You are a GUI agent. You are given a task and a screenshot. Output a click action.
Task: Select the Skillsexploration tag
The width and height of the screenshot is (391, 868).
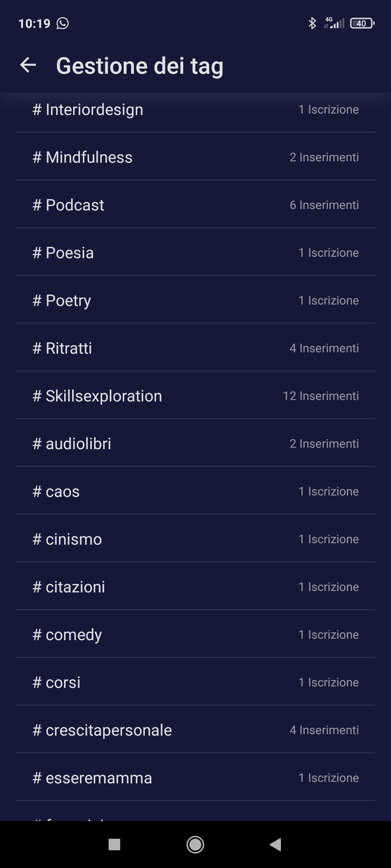pyautogui.click(x=195, y=396)
